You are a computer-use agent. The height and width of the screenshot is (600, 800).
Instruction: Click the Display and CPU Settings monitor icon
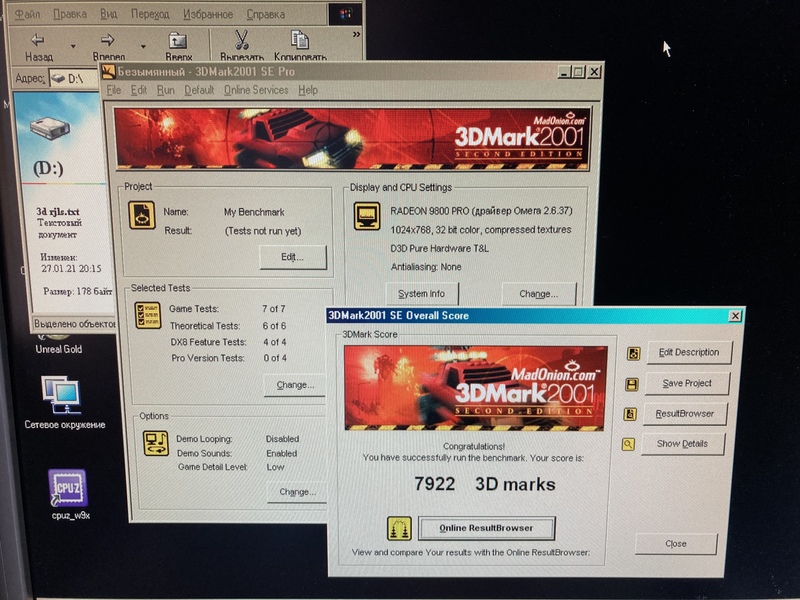click(367, 216)
